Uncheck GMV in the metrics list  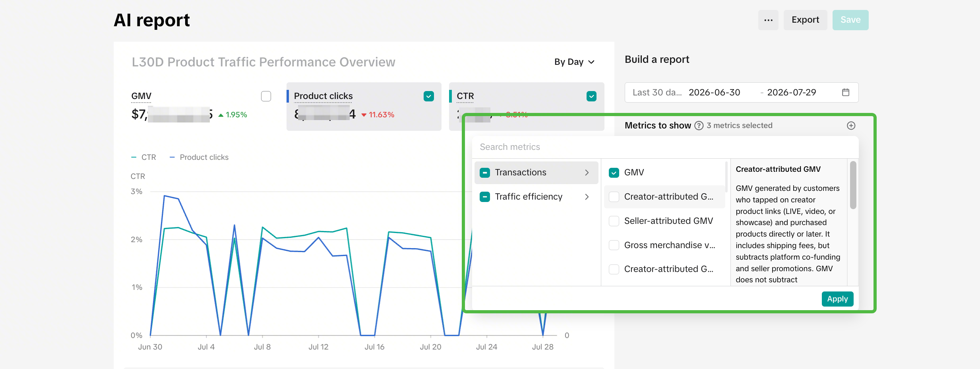pyautogui.click(x=614, y=173)
